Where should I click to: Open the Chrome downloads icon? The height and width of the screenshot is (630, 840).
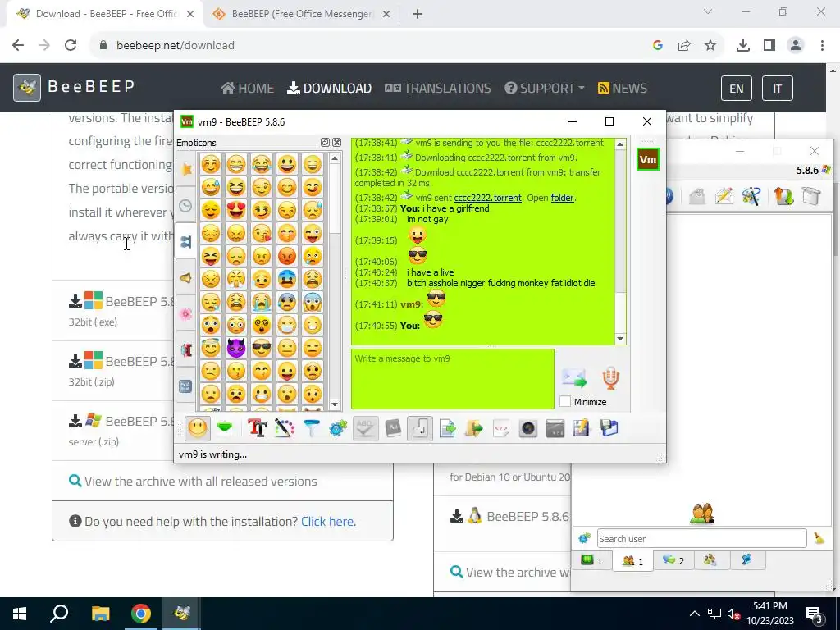(x=742, y=46)
